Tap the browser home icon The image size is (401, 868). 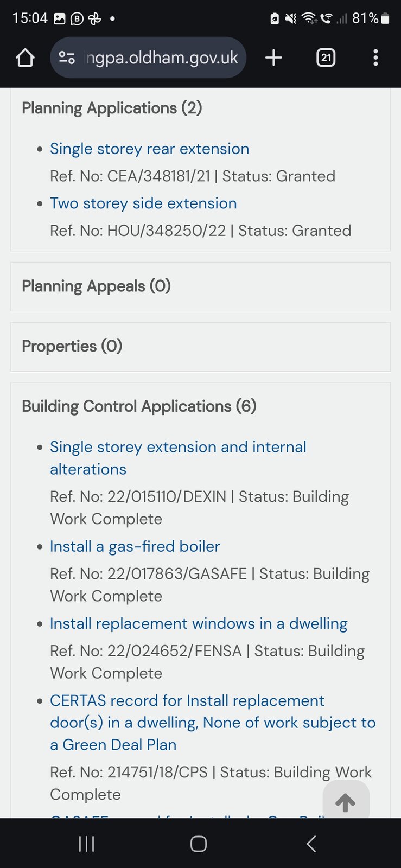click(x=26, y=58)
